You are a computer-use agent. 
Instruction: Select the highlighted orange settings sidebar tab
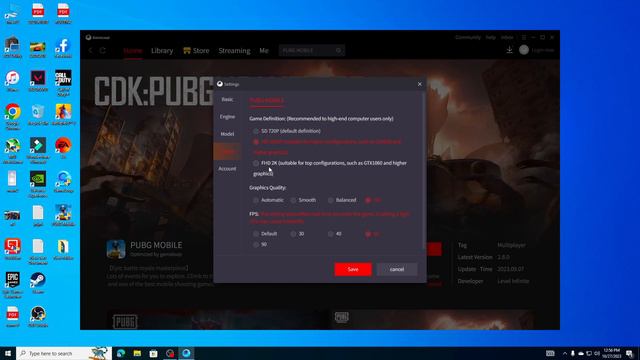coord(227,151)
